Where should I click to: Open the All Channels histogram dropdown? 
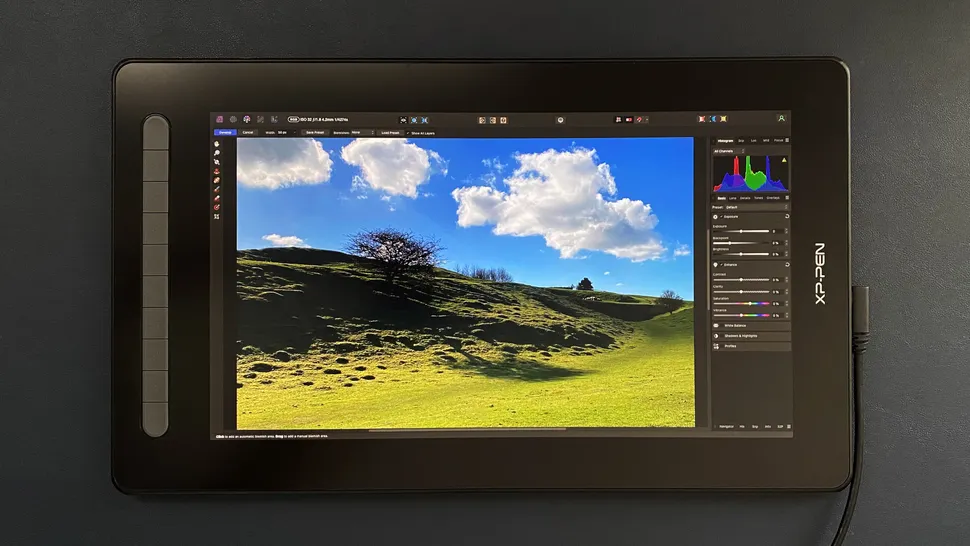pyautogui.click(x=726, y=150)
